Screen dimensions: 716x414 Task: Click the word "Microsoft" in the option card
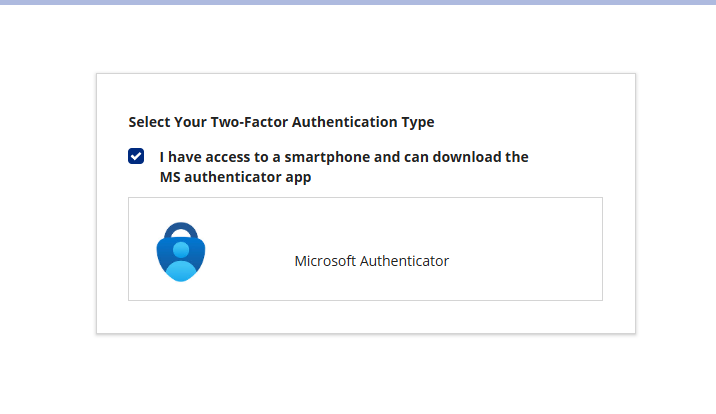tap(325, 261)
